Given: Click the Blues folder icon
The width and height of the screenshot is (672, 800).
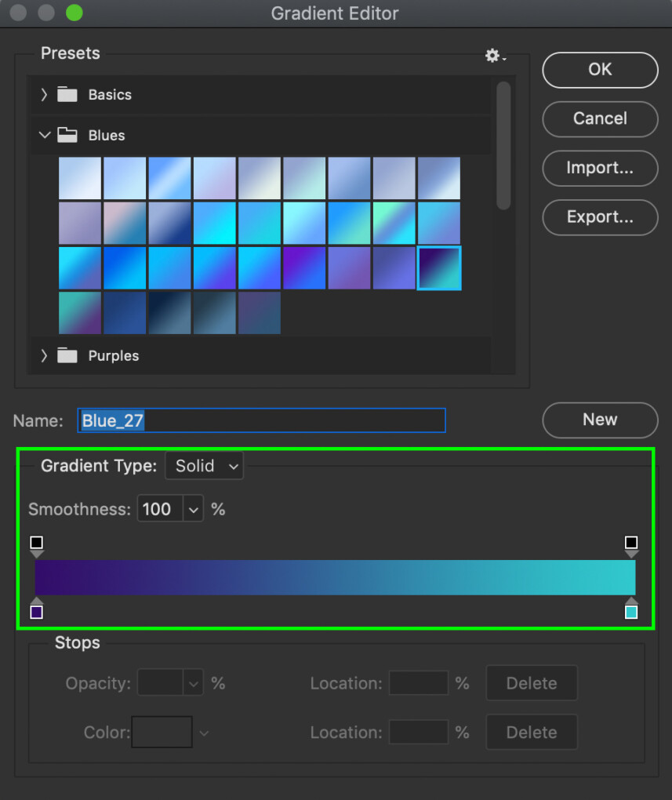Looking at the screenshot, I should click(x=67, y=135).
